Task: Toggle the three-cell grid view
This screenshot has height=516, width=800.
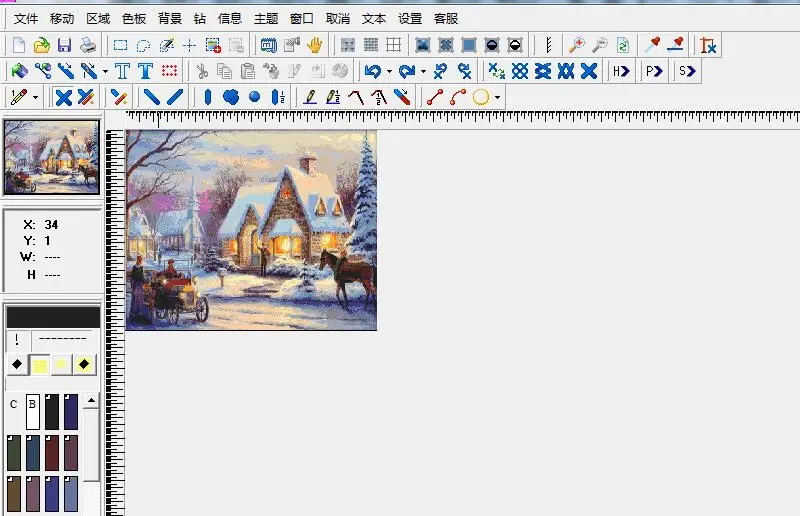Action: [x=393, y=45]
